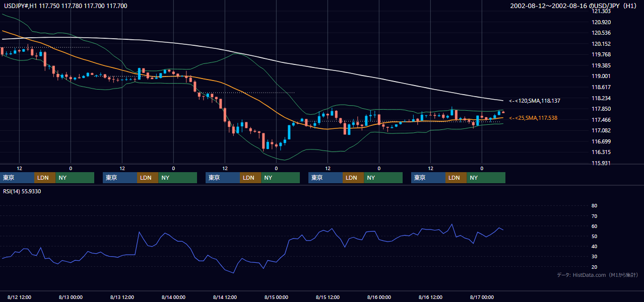
Task: Click price axis value 120.920
Action: point(601,22)
